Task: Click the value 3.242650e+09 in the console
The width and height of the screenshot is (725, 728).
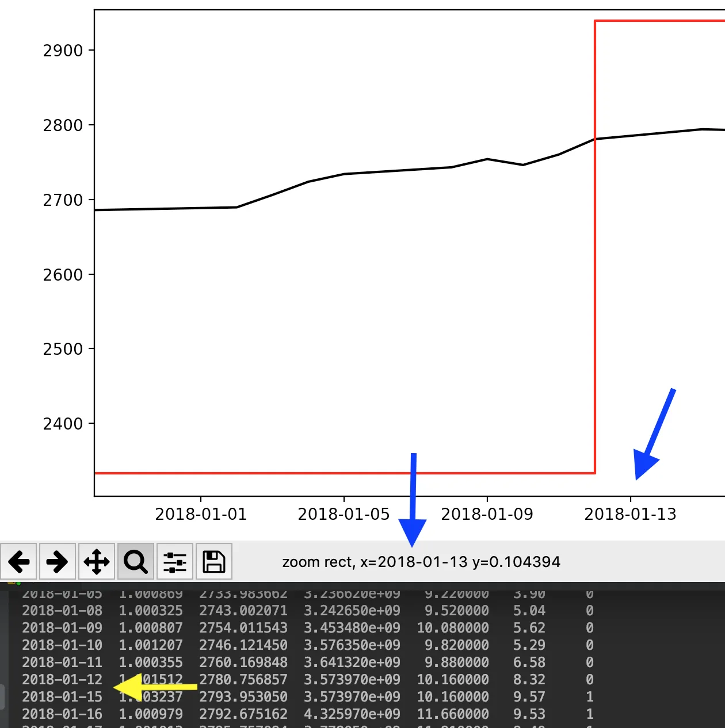Action: tap(352, 610)
